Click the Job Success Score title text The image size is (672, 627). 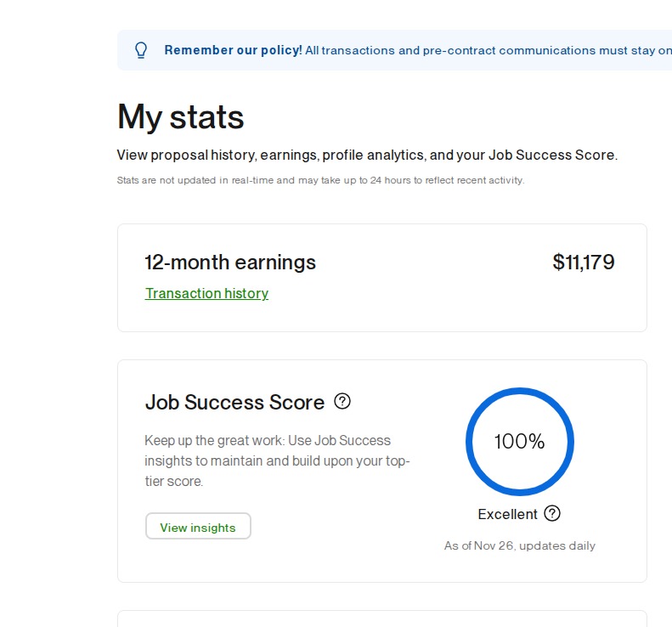point(234,402)
